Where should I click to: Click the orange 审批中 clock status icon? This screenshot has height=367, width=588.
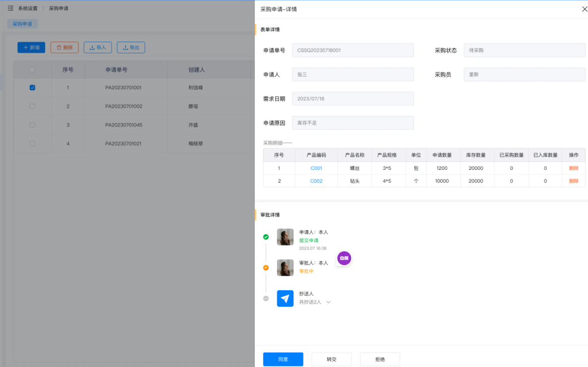tap(266, 267)
